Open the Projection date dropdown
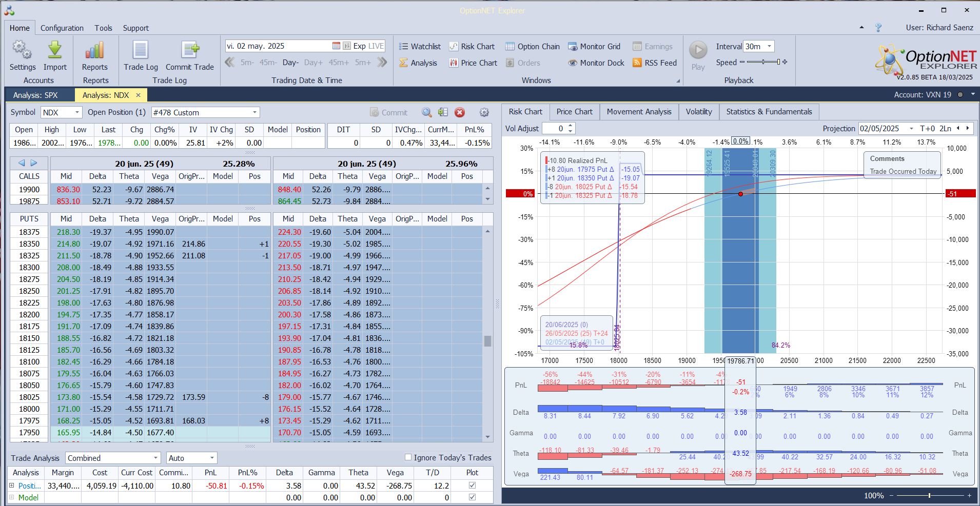Image resolution: width=980 pixels, height=506 pixels. click(x=912, y=129)
